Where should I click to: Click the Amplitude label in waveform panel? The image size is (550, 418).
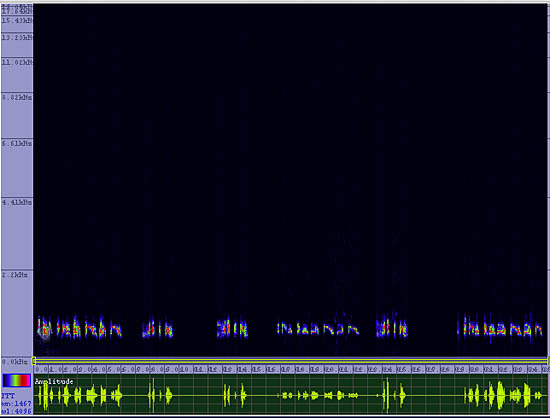click(54, 382)
